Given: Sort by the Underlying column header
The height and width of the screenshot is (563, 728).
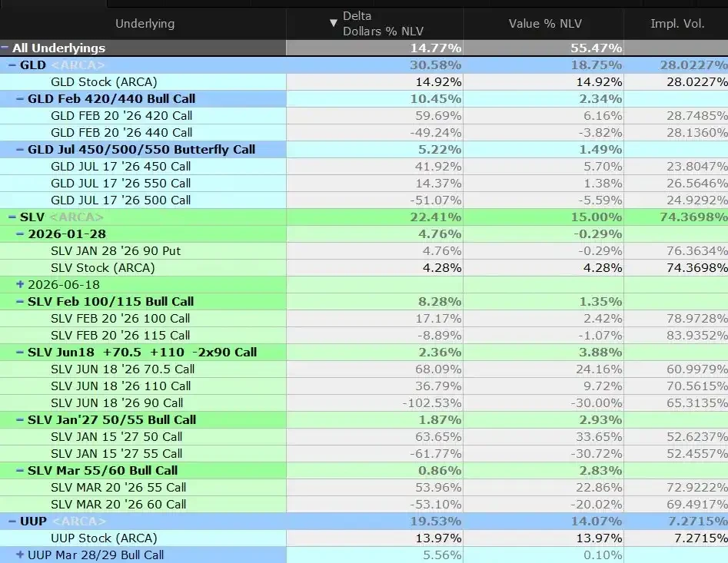Looking at the screenshot, I should [145, 24].
